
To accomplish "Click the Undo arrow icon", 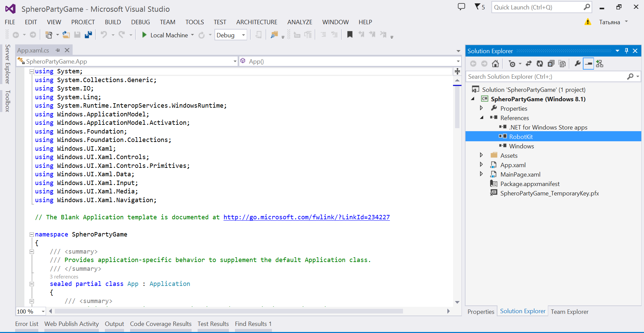I will tap(104, 35).
